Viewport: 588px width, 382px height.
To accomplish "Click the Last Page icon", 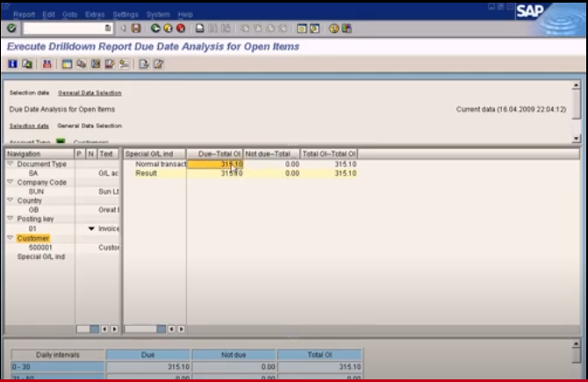I will click(283, 28).
